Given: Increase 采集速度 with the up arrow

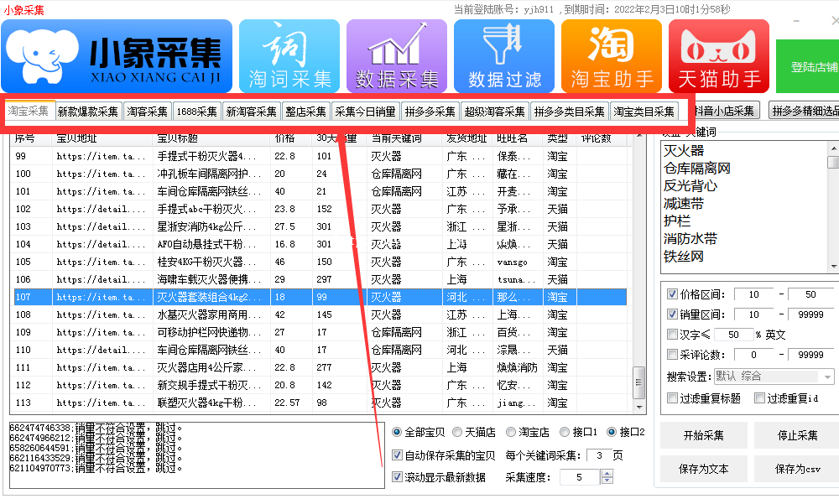Looking at the screenshot, I should point(607,473).
